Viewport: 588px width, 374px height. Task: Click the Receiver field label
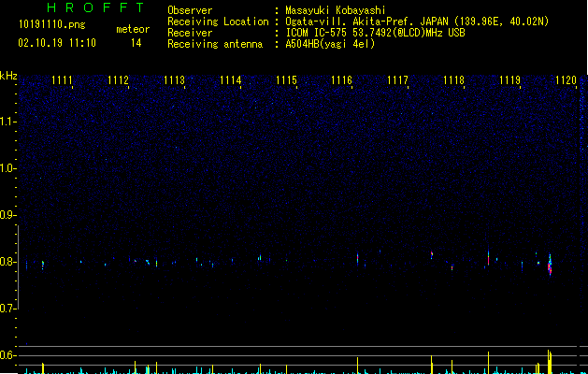coord(190,33)
